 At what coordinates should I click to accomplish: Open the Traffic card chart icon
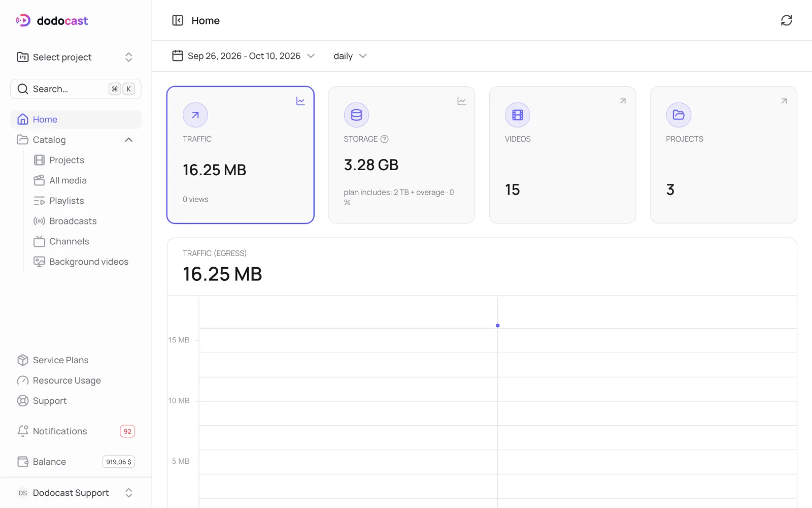click(x=300, y=101)
